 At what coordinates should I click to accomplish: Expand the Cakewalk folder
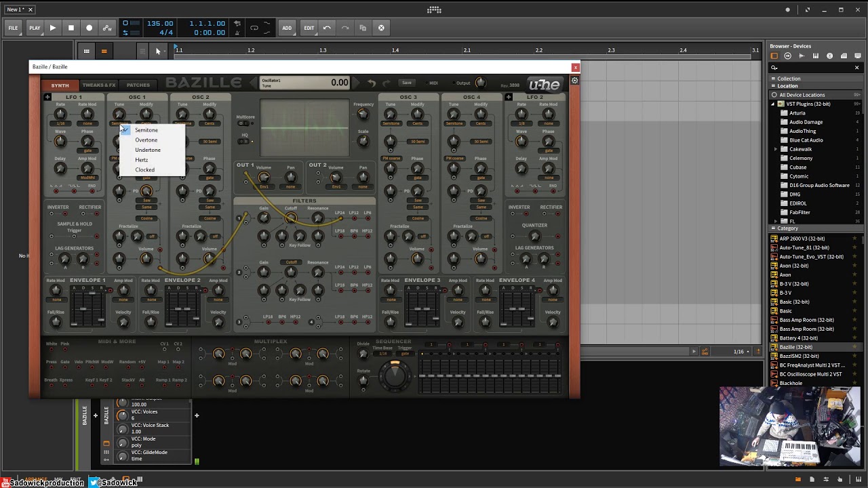point(775,149)
